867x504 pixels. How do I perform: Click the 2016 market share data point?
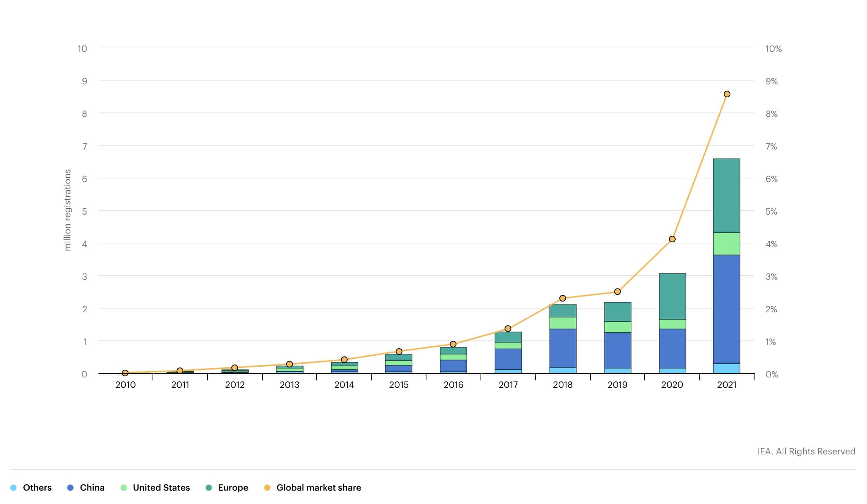[x=453, y=344]
